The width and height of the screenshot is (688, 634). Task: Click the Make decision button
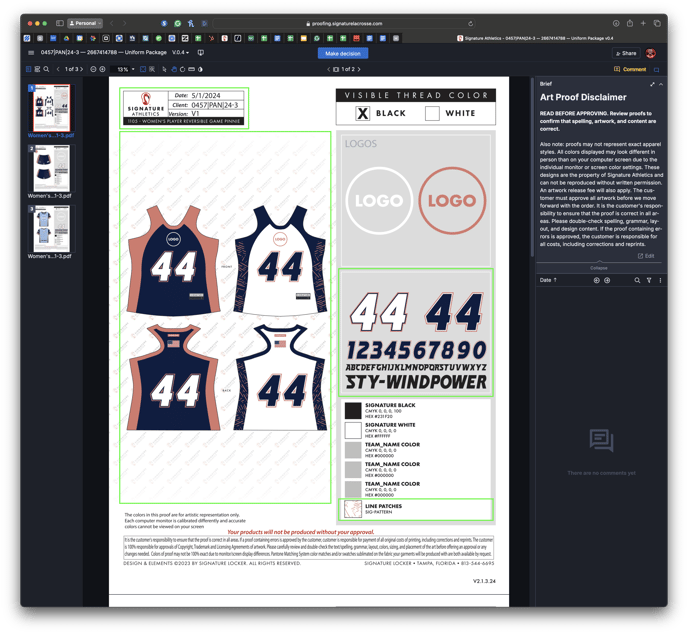click(x=343, y=53)
